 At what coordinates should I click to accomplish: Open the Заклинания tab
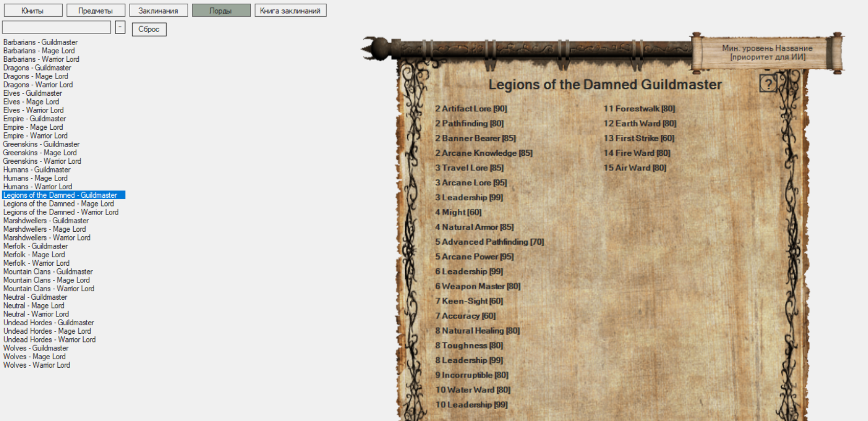click(158, 10)
